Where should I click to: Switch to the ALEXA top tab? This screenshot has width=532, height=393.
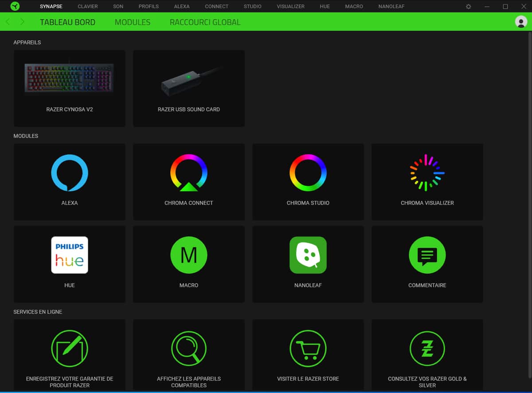182,7
